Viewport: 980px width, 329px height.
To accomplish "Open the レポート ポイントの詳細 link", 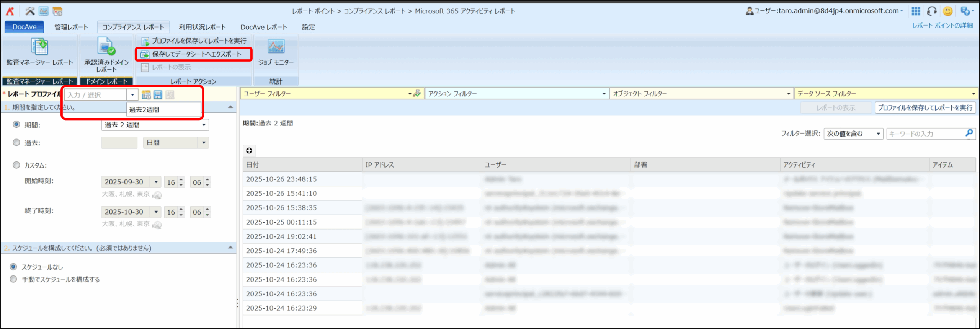I will pos(942,26).
